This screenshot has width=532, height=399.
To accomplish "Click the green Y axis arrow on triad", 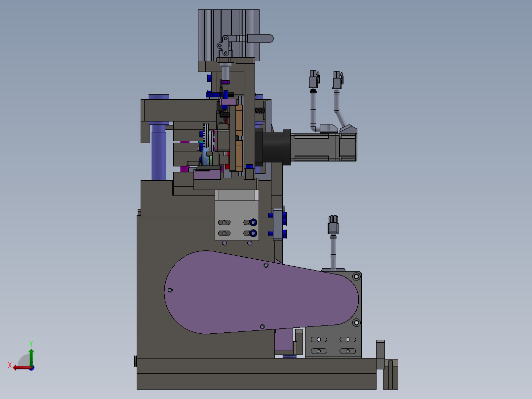I will [x=31, y=357].
